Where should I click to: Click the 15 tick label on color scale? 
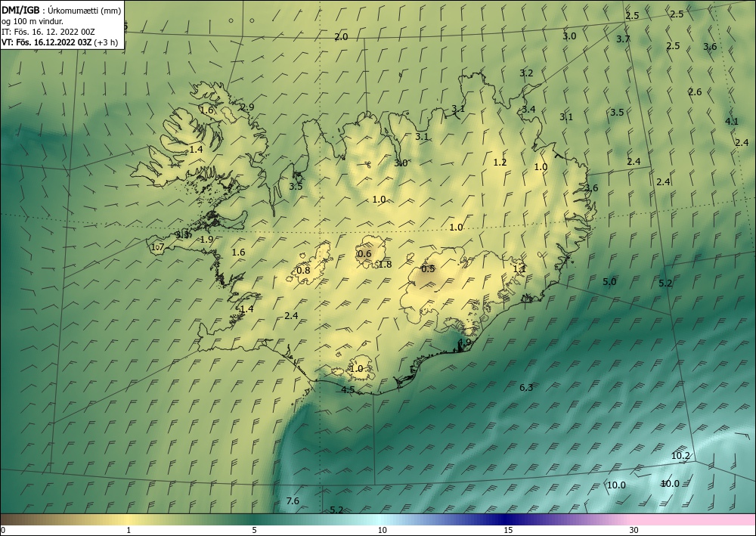coord(508,531)
